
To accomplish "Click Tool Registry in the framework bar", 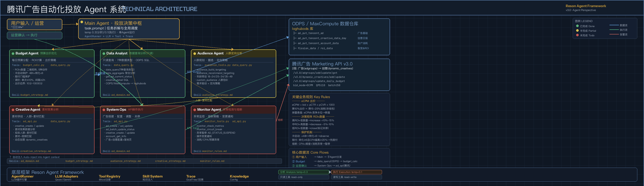I will (109, 176).
